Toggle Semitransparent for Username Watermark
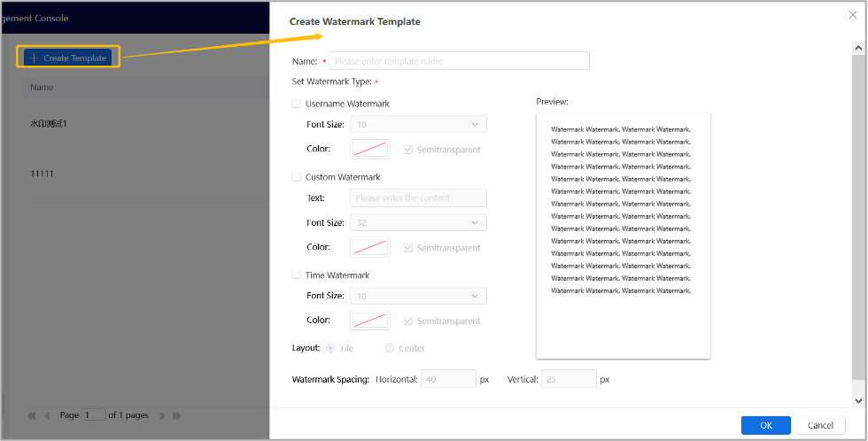 (407, 150)
